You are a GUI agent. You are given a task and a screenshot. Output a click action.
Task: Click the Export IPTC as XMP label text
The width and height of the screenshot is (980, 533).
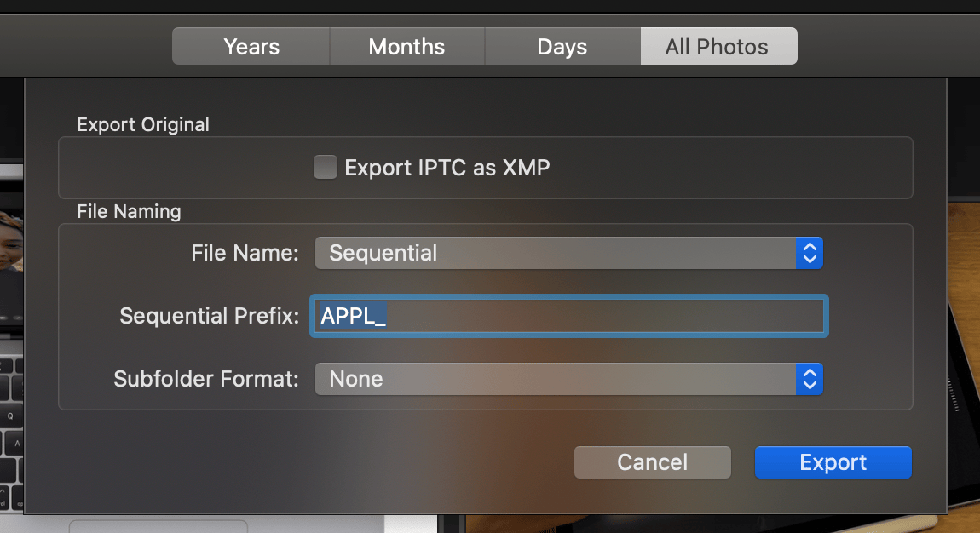coord(447,168)
